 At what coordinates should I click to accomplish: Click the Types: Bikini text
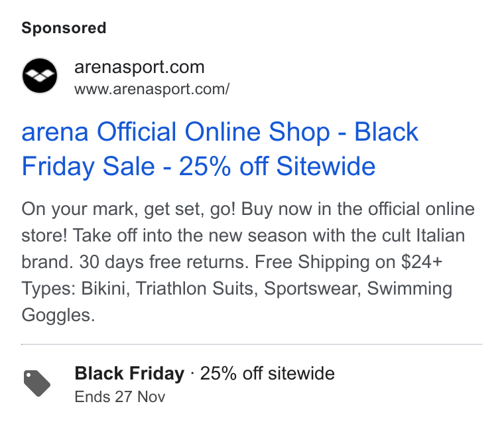pos(76,289)
